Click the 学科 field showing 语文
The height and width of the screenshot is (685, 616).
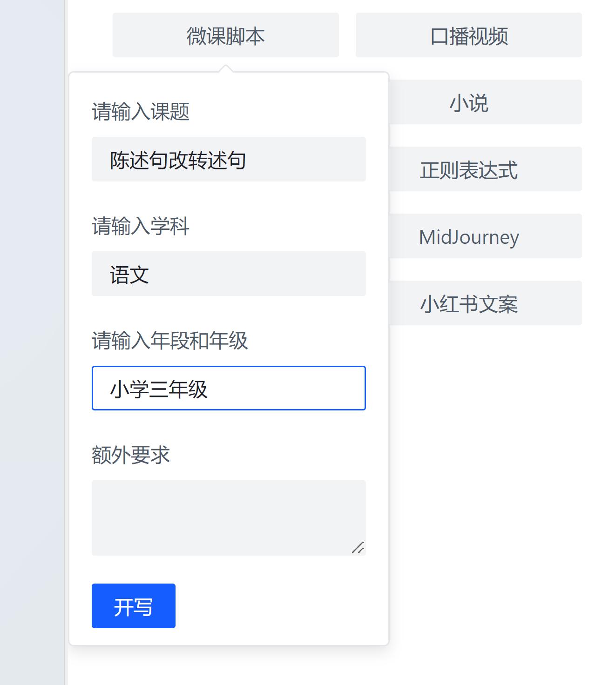pyautogui.click(x=229, y=274)
